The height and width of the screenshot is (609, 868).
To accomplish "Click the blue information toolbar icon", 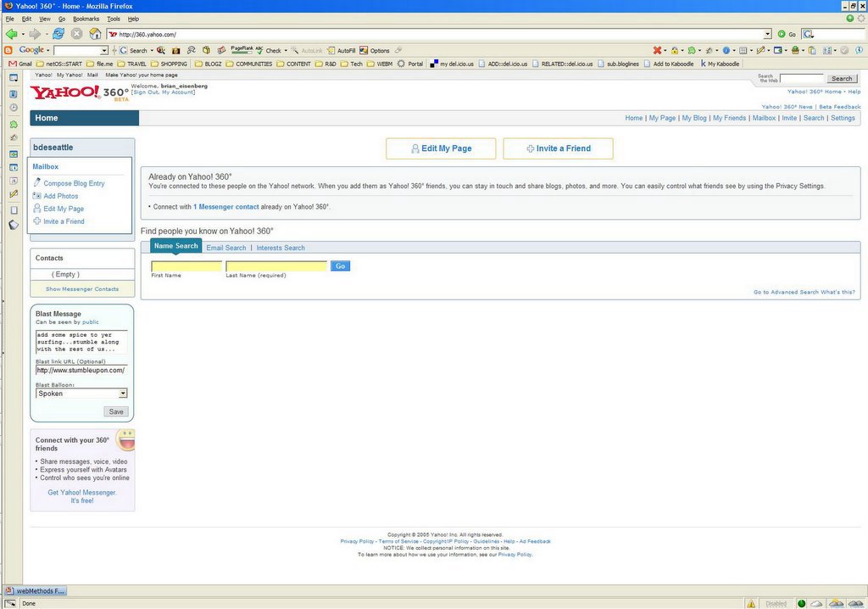I will [x=726, y=50].
